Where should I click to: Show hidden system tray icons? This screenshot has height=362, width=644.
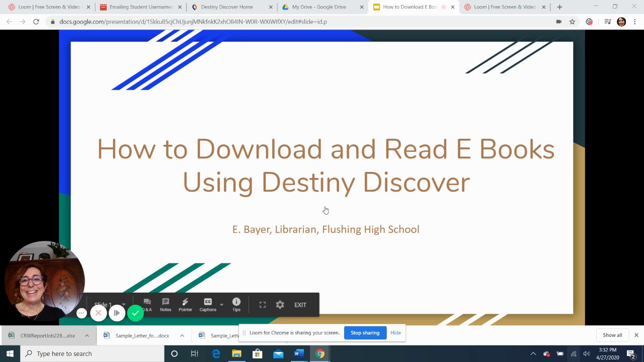[x=533, y=354]
